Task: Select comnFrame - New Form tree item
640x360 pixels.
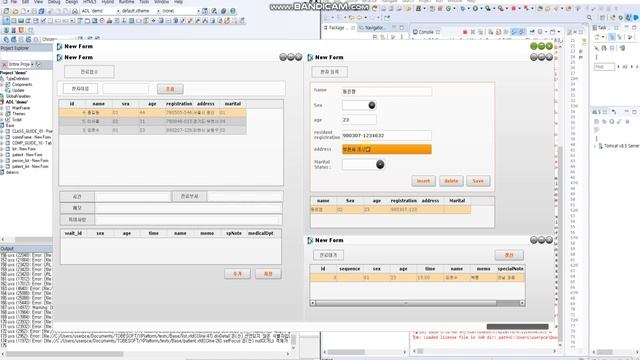Action: click(x=31, y=137)
